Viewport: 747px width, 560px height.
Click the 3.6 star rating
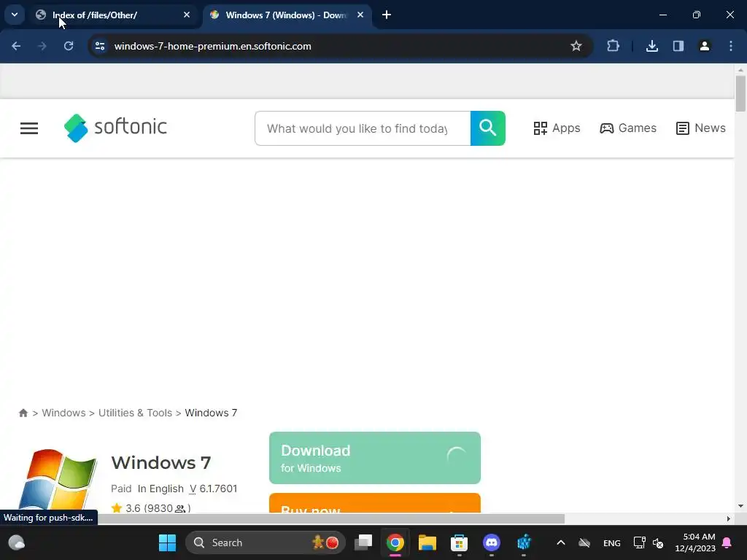(150, 508)
